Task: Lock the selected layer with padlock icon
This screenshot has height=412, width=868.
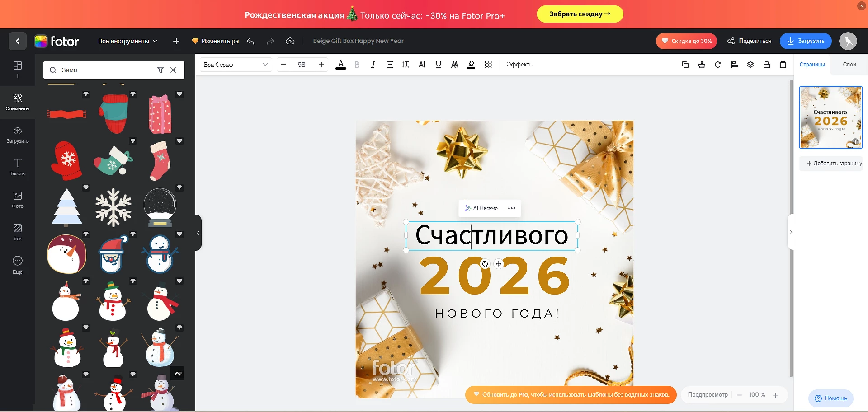Action: tap(767, 65)
